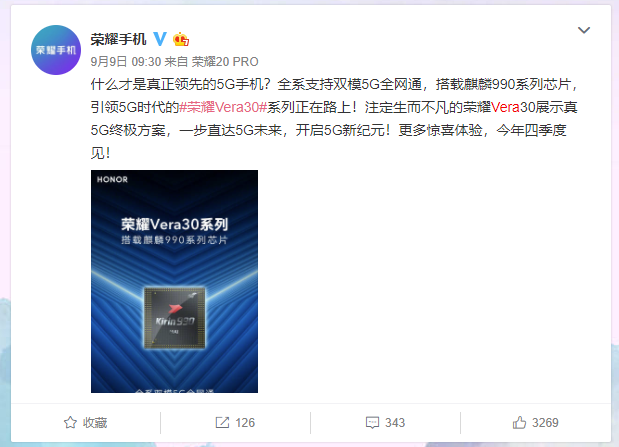Image resolution: width=619 pixels, height=447 pixels.
Task: Click the 收藏 label to bookmark post
Action: click(x=95, y=423)
